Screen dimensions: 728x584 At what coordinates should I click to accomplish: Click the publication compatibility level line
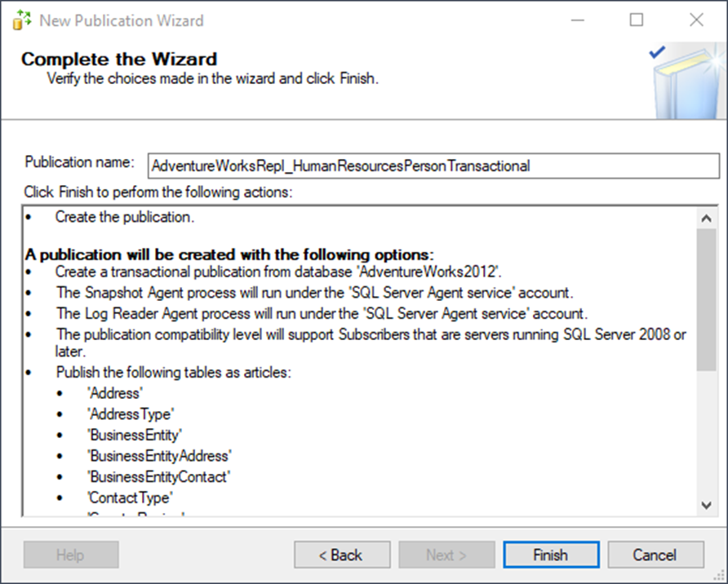[371, 343]
